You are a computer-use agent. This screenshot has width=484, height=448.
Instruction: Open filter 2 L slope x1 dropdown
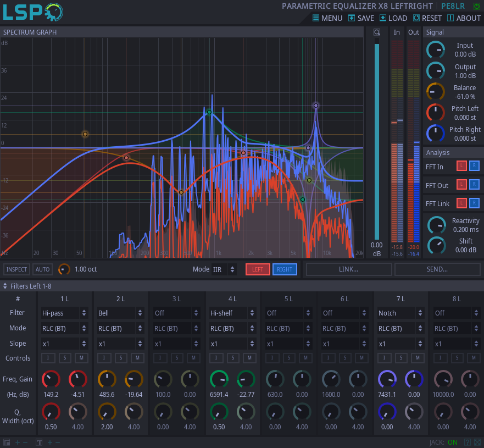[x=121, y=344]
